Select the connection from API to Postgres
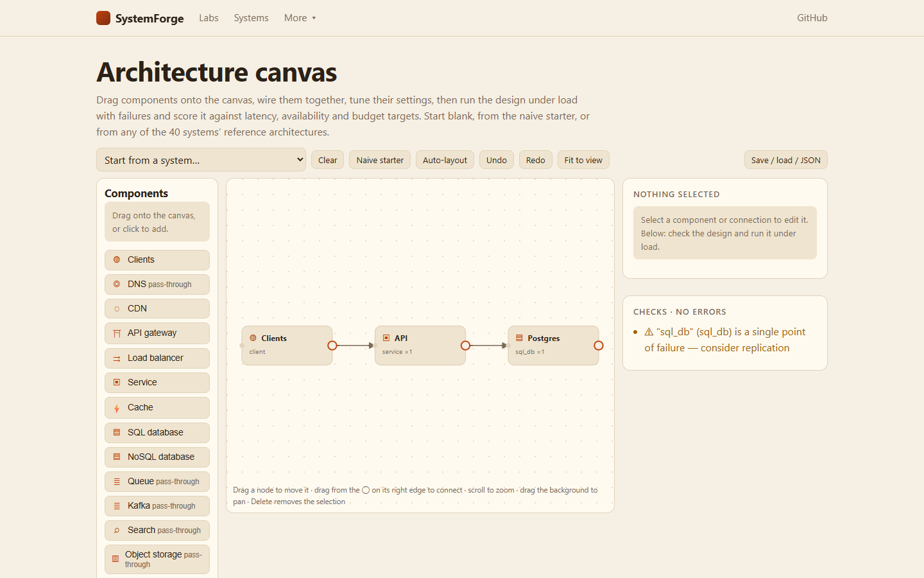This screenshot has width=924, height=578. [x=488, y=346]
